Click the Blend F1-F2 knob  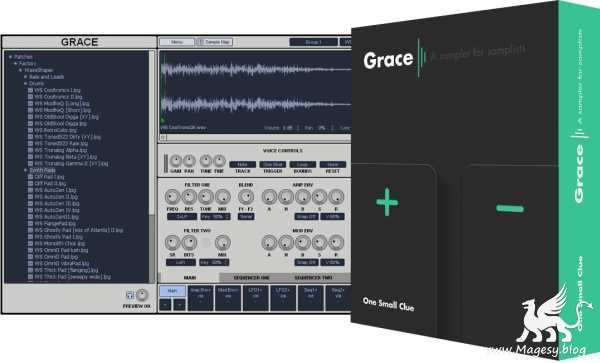pyautogui.click(x=246, y=197)
